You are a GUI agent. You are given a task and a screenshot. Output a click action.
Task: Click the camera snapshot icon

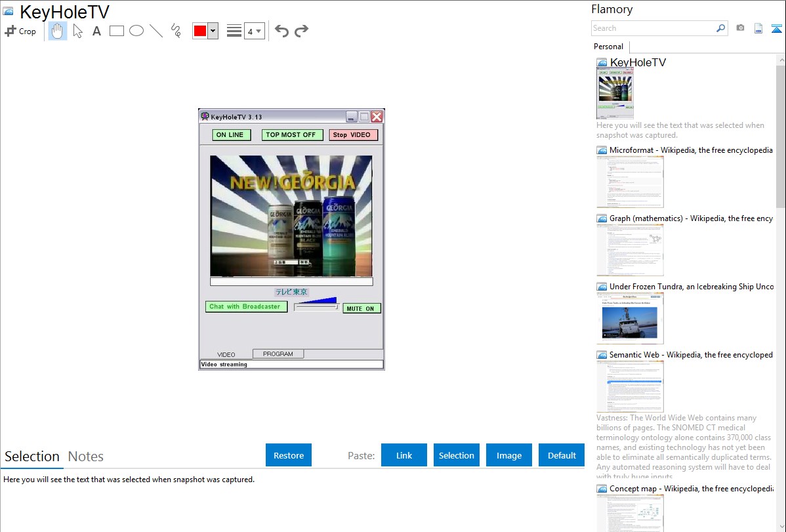[x=740, y=28]
